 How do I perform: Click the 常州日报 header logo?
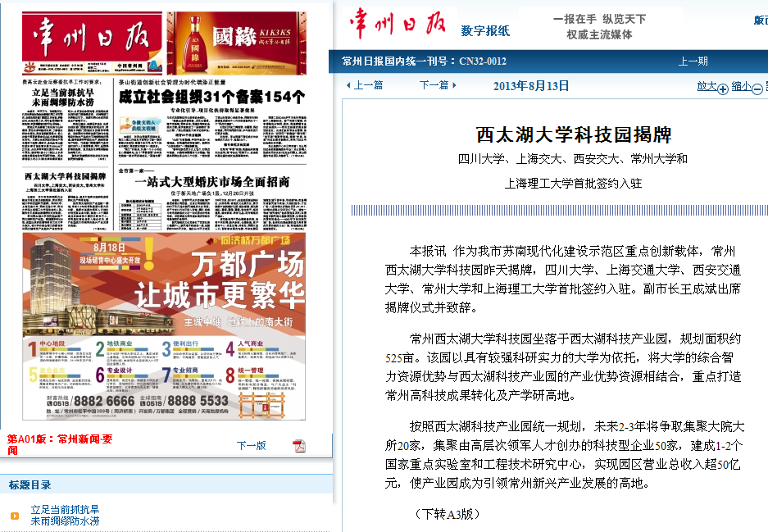398,23
